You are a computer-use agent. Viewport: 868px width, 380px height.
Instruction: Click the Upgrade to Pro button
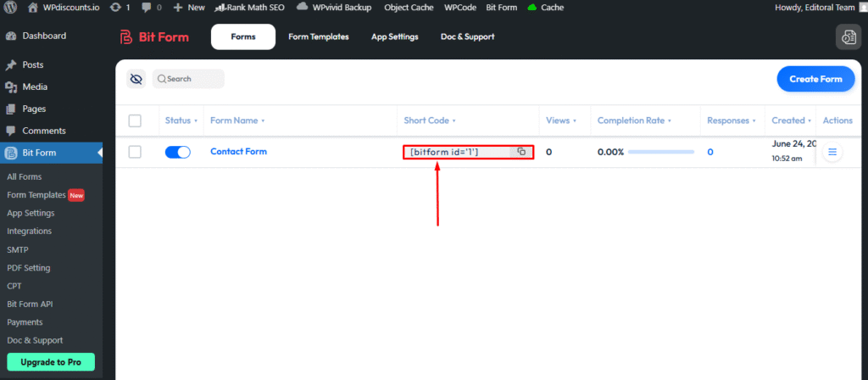coord(51,362)
